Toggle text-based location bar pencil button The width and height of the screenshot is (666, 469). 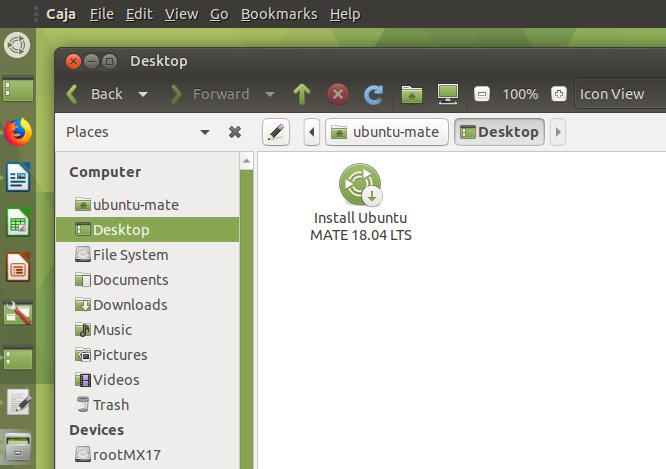click(276, 132)
